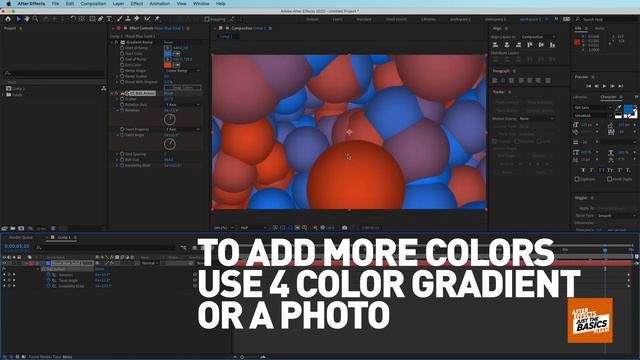Image resolution: width=640 pixels, height=360 pixels.
Task: Create new composition from Project panel footer
Action: tap(21, 228)
